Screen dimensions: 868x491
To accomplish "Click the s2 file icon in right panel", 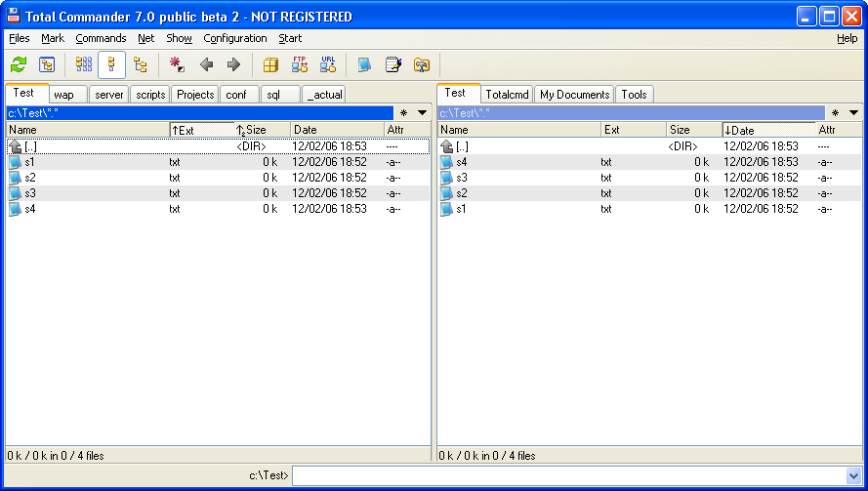I will pos(447,193).
